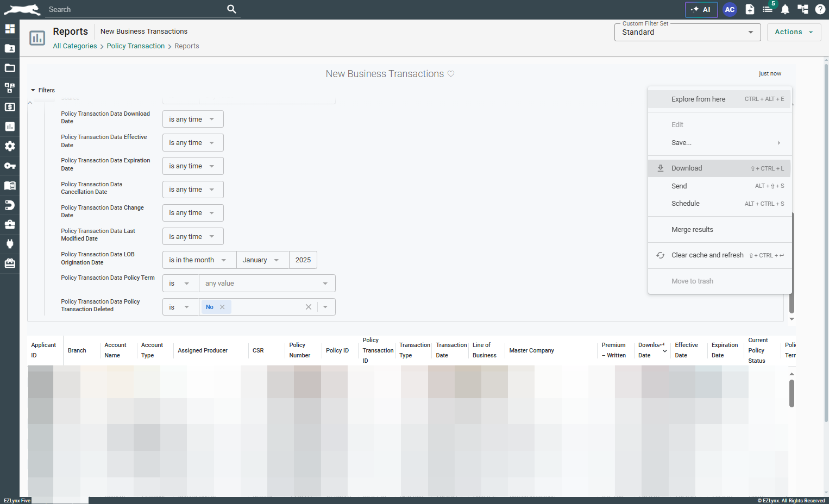This screenshot has width=829, height=504.
Task: Open Policy Transaction Deleted is condition dropdown
Action: pyautogui.click(x=180, y=307)
